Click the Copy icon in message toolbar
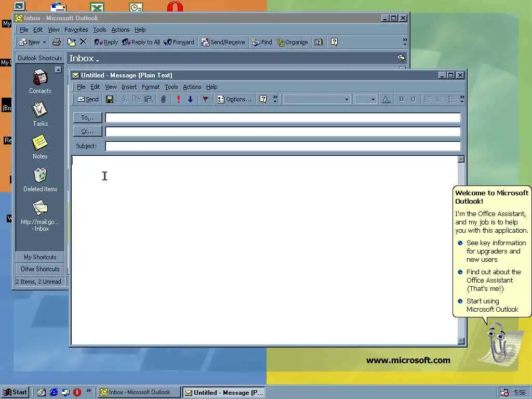Screen dimensions: 532x399 pyautogui.click(x=137, y=99)
